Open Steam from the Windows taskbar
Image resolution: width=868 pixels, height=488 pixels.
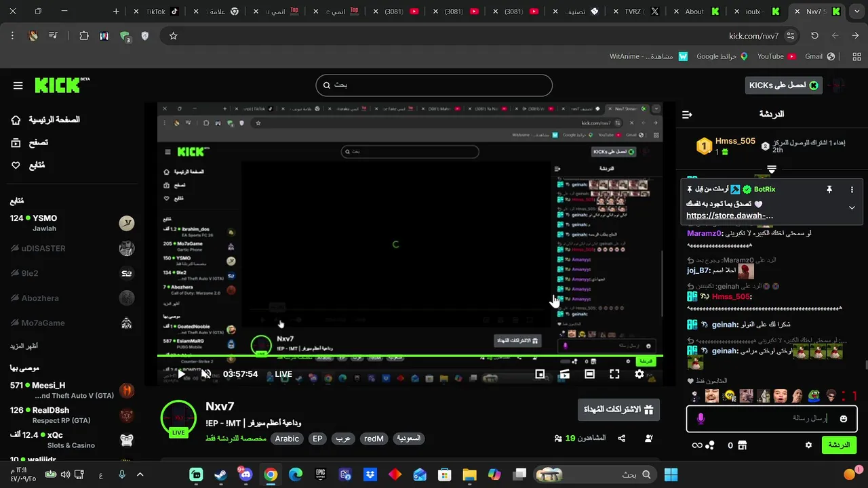220,474
